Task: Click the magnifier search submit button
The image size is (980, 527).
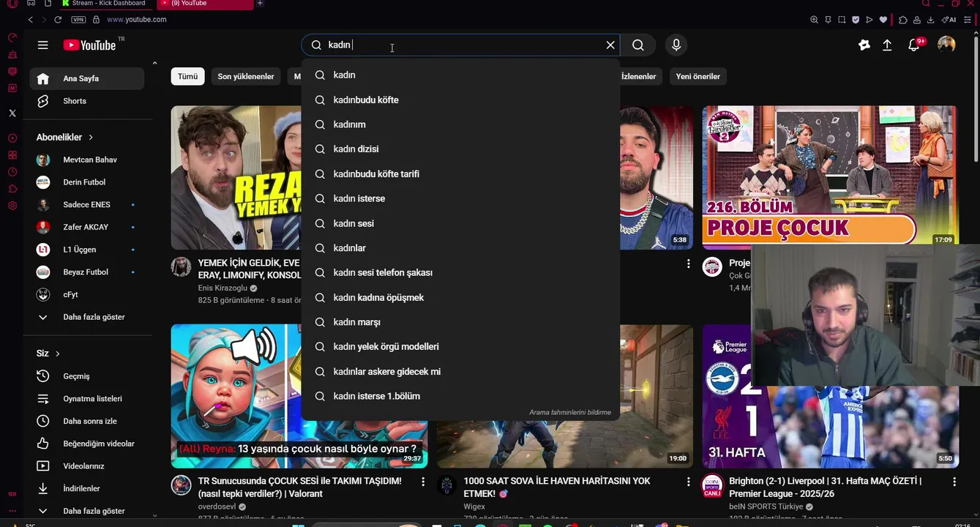Action: [x=638, y=45]
